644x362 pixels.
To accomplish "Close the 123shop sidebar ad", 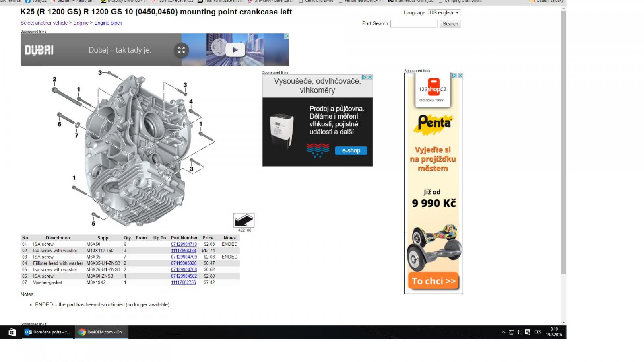I will click(460, 76).
